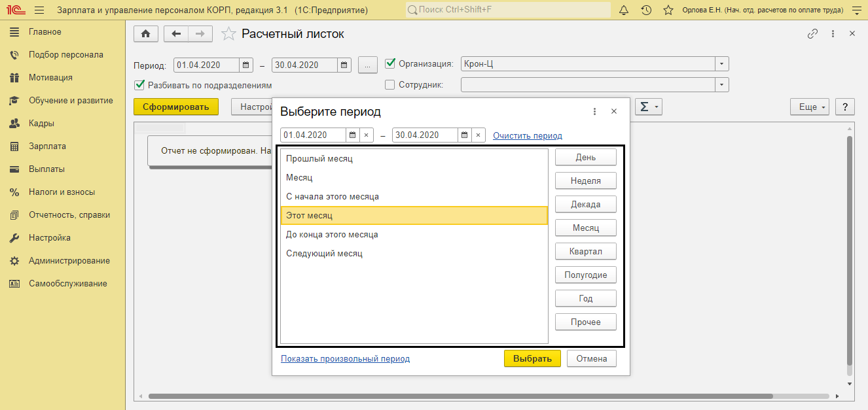The image size is (868, 410).
Task: Click the copy link chain icon
Action: [x=812, y=34]
